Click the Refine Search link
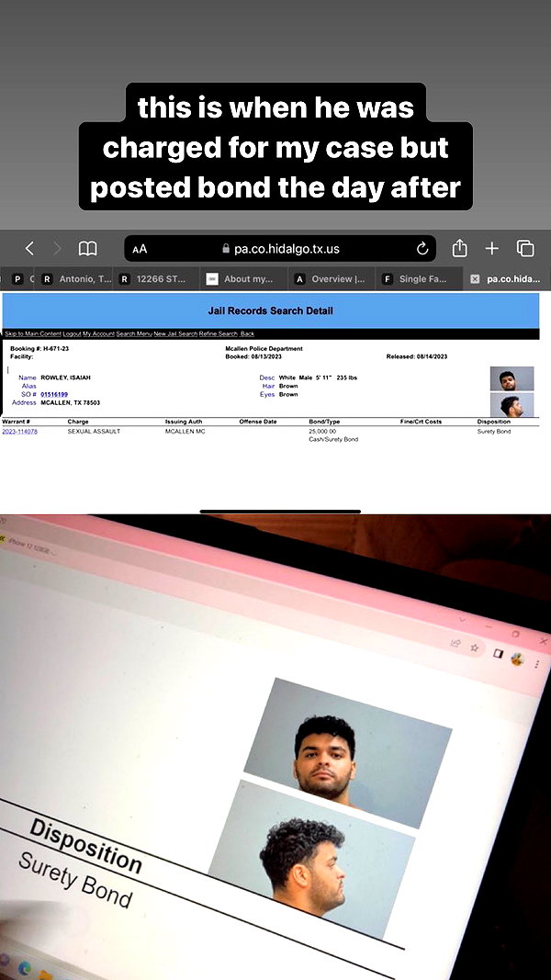 coord(218,333)
